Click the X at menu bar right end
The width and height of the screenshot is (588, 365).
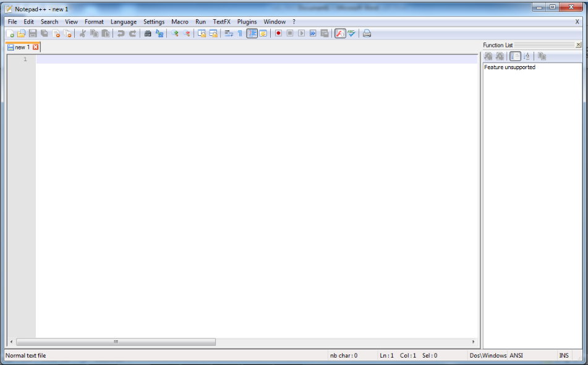point(577,22)
